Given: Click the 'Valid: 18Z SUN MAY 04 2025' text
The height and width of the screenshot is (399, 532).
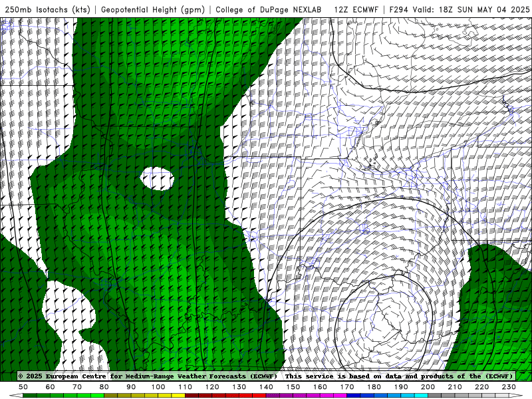Looking at the screenshot, I should [x=471, y=10].
